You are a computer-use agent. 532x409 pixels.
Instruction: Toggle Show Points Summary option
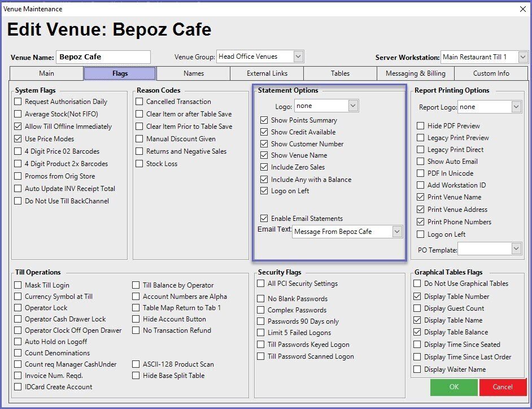click(x=264, y=120)
